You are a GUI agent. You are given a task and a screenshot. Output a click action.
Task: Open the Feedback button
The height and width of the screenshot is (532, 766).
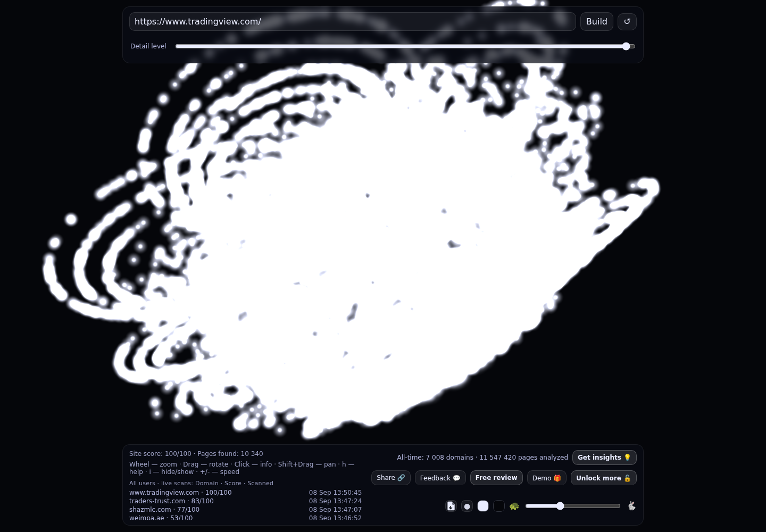pos(440,478)
